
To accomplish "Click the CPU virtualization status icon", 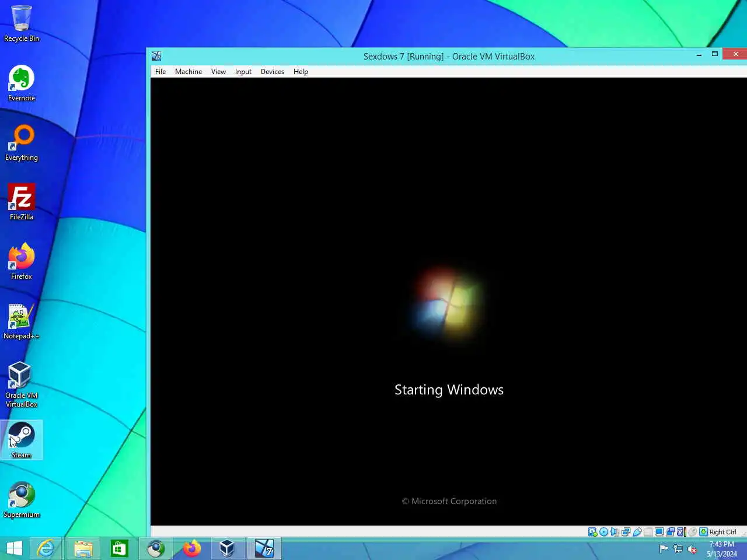I will [x=681, y=532].
